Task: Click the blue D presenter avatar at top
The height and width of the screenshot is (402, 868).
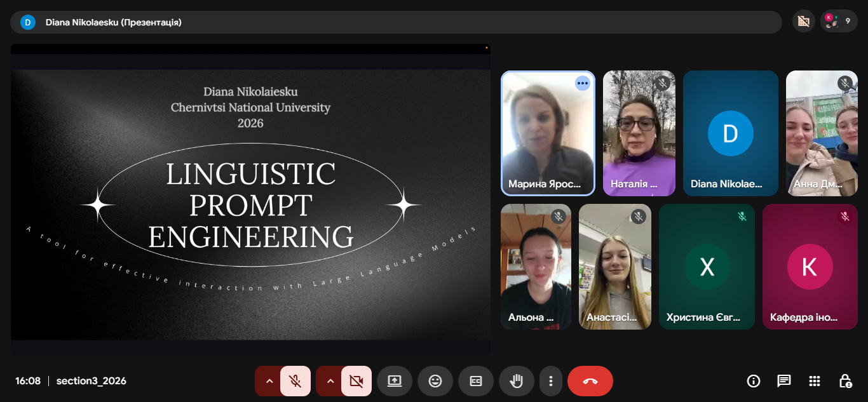Action: pos(28,22)
